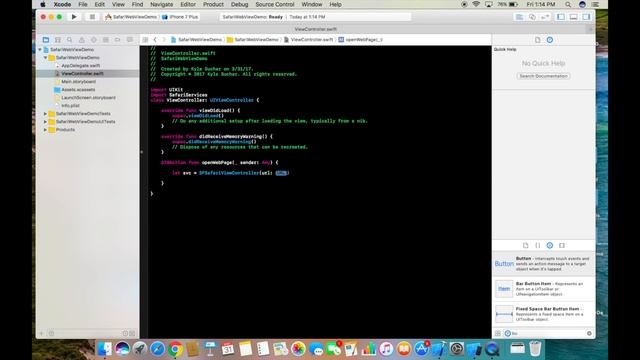The height and width of the screenshot is (360, 640).
Task: Open the Symbol navigator
Action: tap(58, 40)
